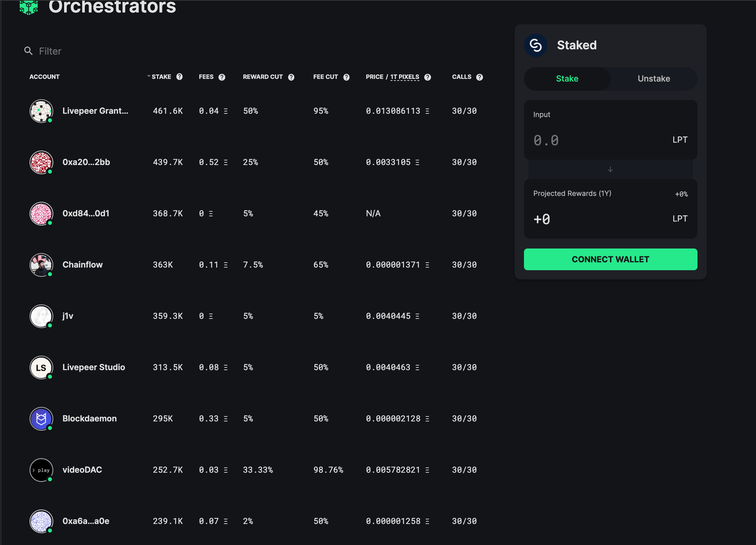Screen dimensions: 756x545
Task: Open the j1v orchestrator page
Action: (x=68, y=316)
